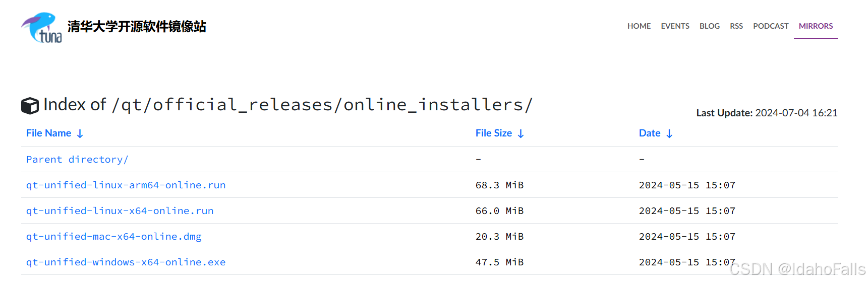Sort the listing by File Name header

pyautogui.click(x=48, y=133)
